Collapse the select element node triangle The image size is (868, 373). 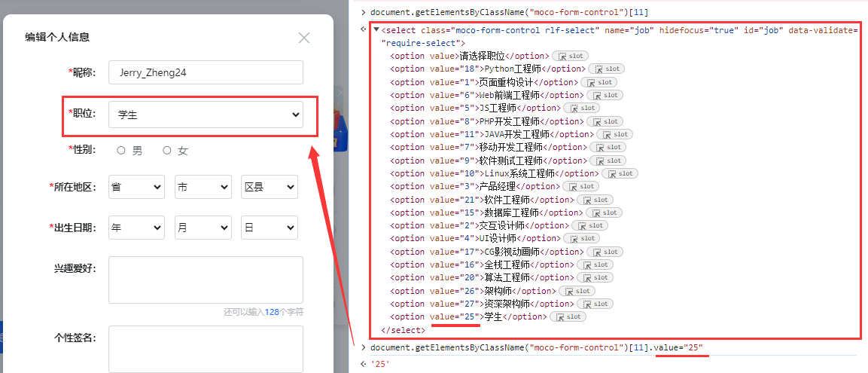(x=376, y=30)
